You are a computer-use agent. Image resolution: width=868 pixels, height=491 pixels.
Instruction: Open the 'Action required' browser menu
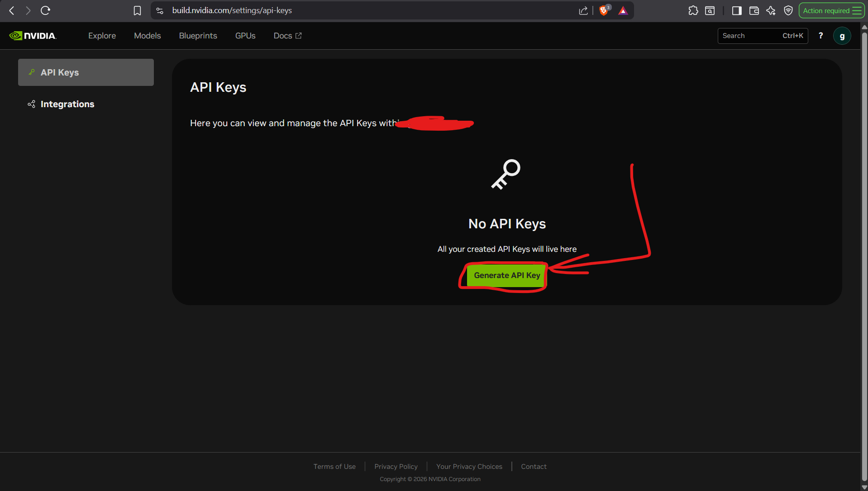click(x=832, y=10)
